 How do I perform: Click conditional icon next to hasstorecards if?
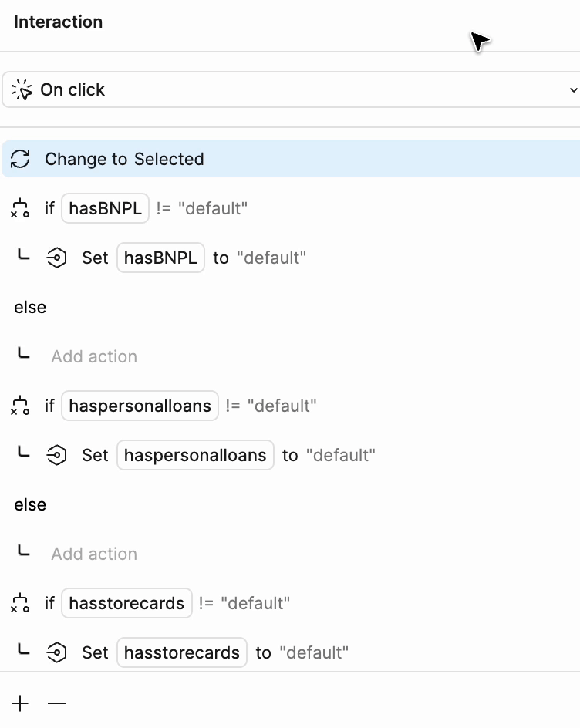[20, 603]
